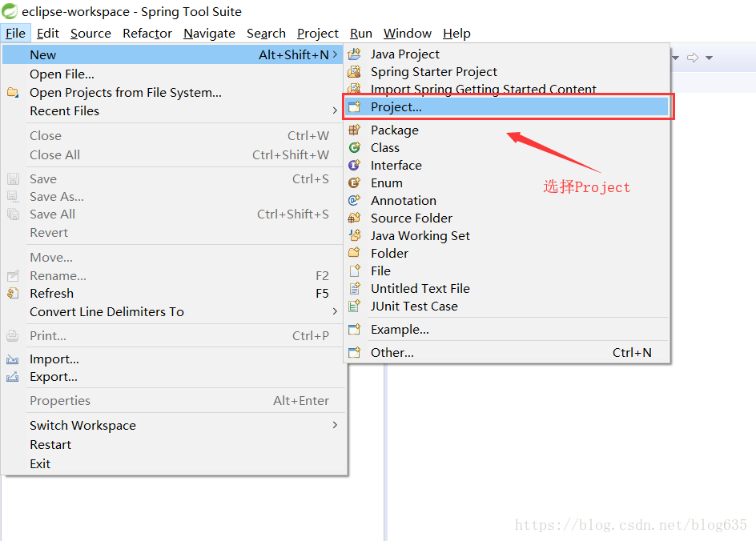Open the Run menu
The height and width of the screenshot is (541, 756).
point(361,34)
